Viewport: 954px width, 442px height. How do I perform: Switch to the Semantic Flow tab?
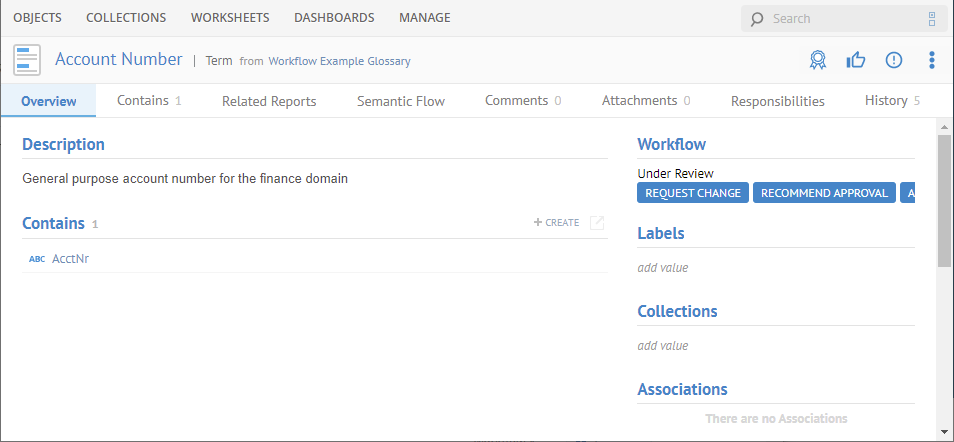click(x=400, y=101)
